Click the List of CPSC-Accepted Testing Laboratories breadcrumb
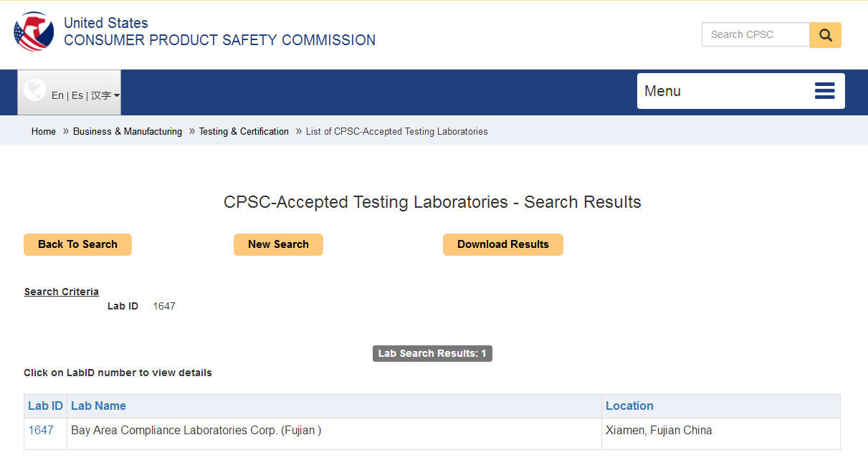Image resolution: width=868 pixels, height=470 pixels. (396, 132)
